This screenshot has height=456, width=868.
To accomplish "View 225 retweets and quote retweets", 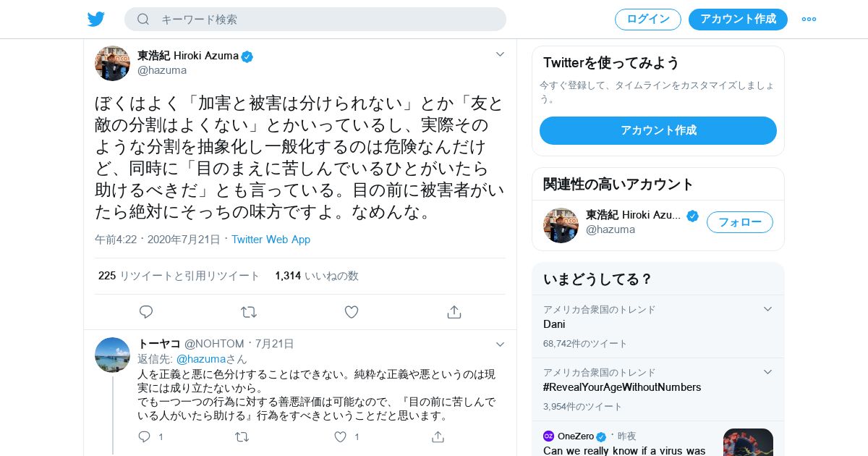I will click(179, 276).
